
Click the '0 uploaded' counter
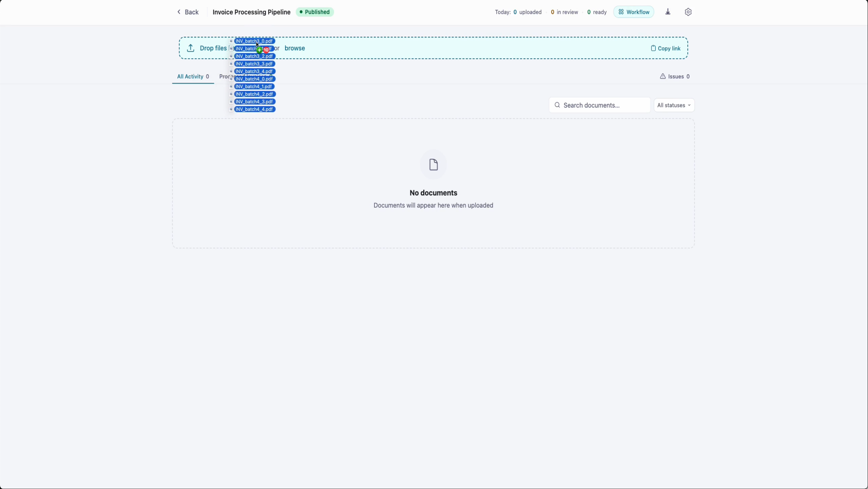click(x=527, y=12)
